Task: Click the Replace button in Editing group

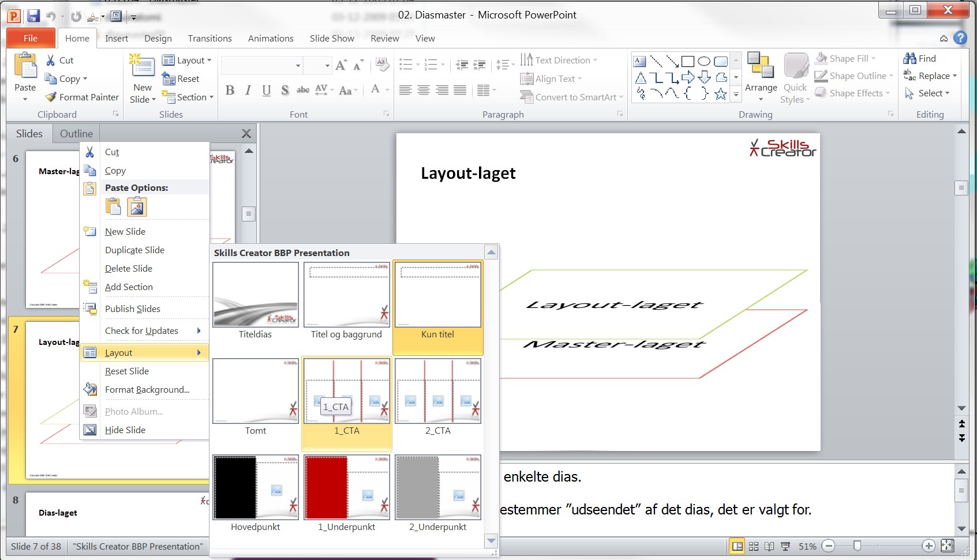Action: (x=929, y=76)
